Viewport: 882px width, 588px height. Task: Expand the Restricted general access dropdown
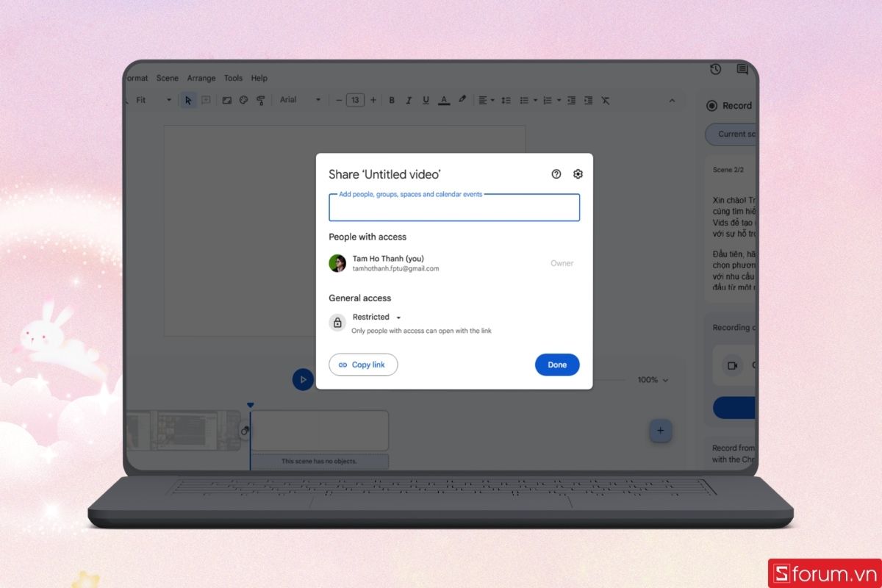coord(377,317)
